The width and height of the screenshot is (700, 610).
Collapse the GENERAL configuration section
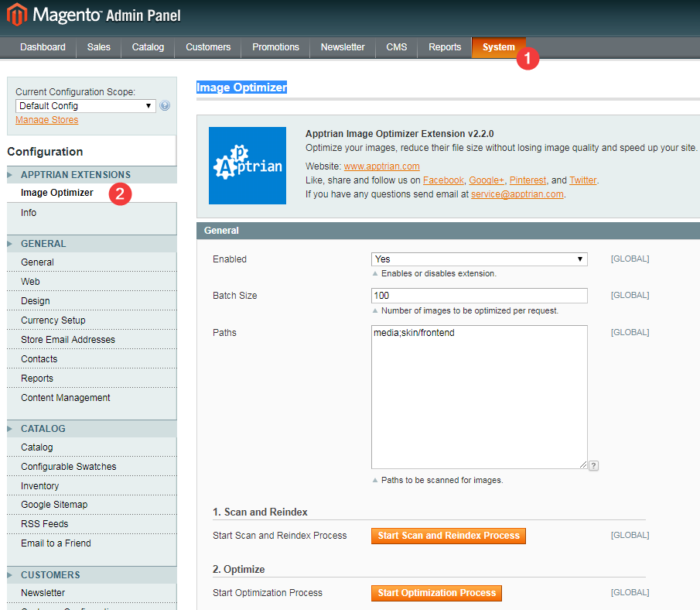point(92,244)
